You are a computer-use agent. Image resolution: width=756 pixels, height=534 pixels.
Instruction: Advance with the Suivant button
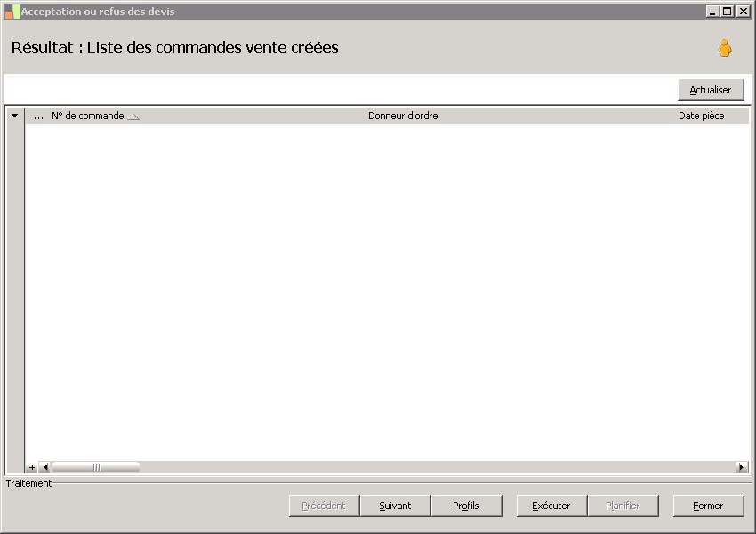[396, 506]
